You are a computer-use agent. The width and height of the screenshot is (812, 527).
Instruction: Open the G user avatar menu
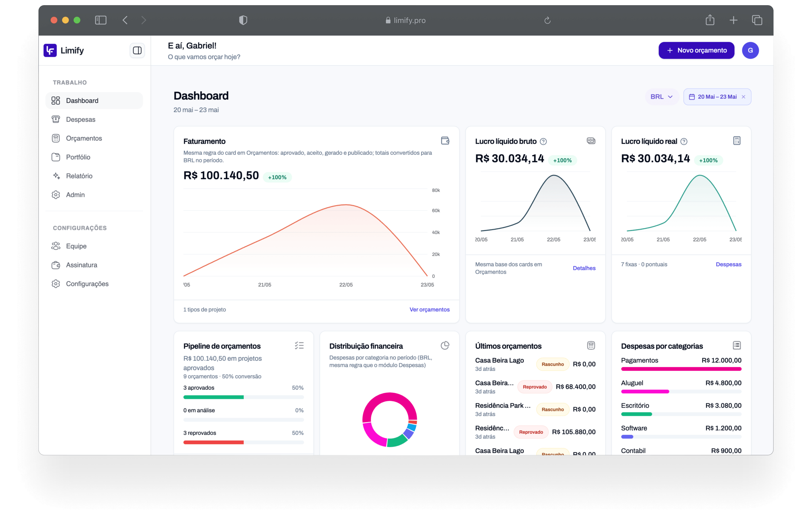[750, 51]
